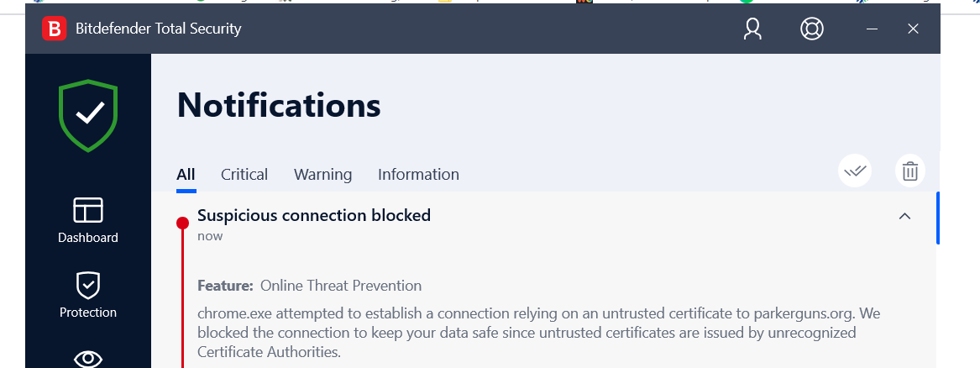Collapse the Suspicious connection blocked notification
The image size is (980, 368).
click(904, 216)
